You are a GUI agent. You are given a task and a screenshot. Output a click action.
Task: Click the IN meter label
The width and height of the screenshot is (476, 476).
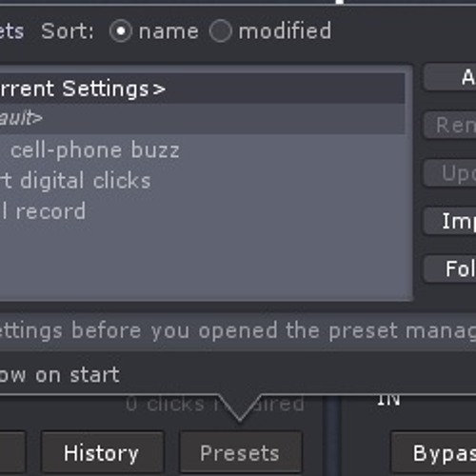point(388,401)
